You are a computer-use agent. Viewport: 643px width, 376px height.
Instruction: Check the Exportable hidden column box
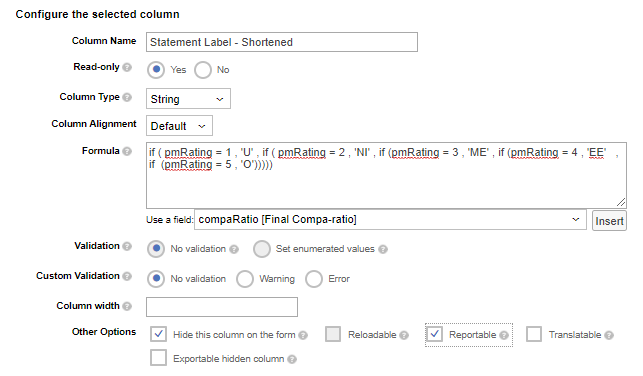158,358
